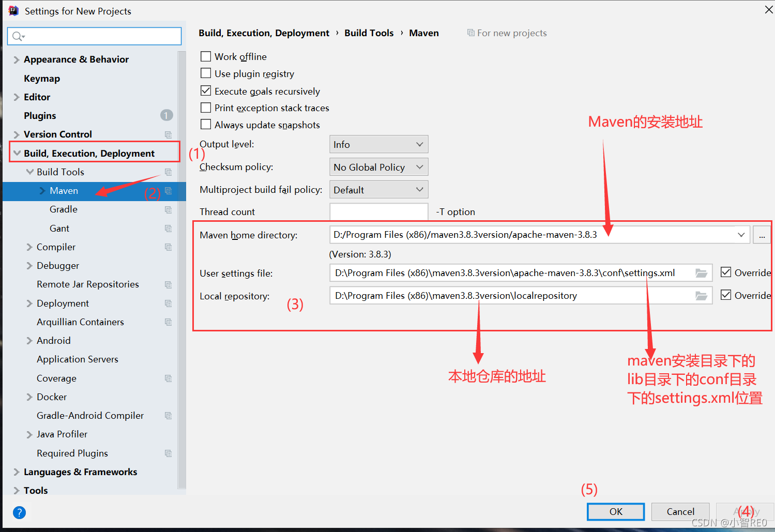Expand the Version Control chevron
This screenshot has height=532, width=775.
[17, 134]
